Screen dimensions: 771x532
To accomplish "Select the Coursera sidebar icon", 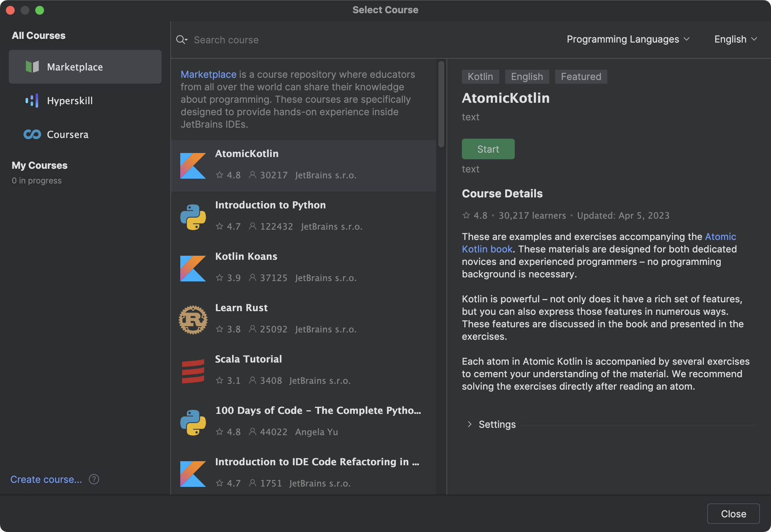I will tap(32, 134).
